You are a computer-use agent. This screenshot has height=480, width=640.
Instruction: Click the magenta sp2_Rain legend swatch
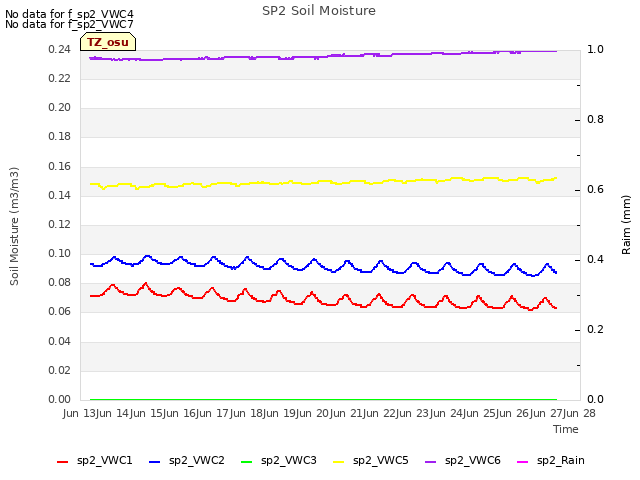point(522,462)
